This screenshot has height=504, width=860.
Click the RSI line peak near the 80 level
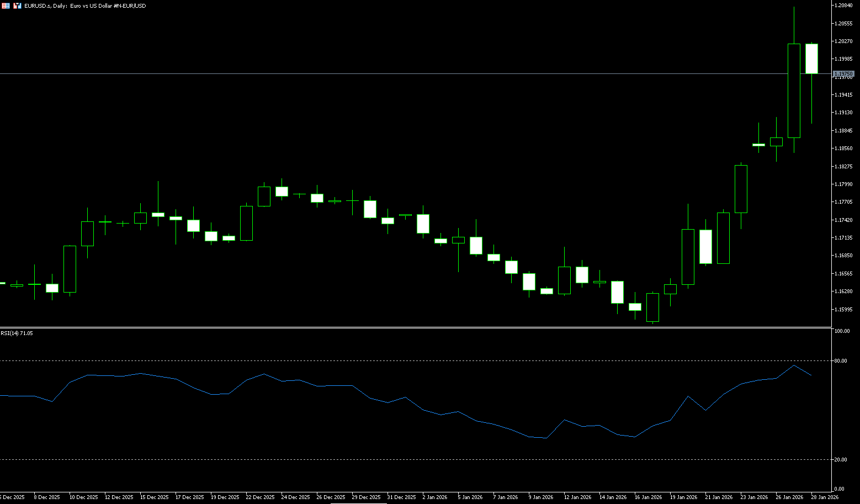[794, 365]
